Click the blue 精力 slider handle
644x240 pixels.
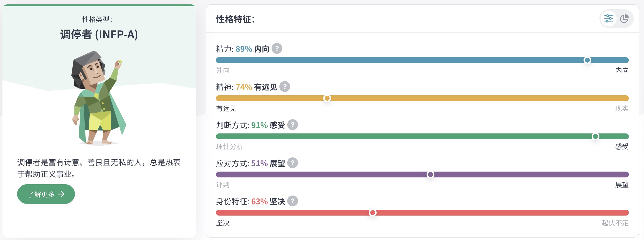pos(587,60)
